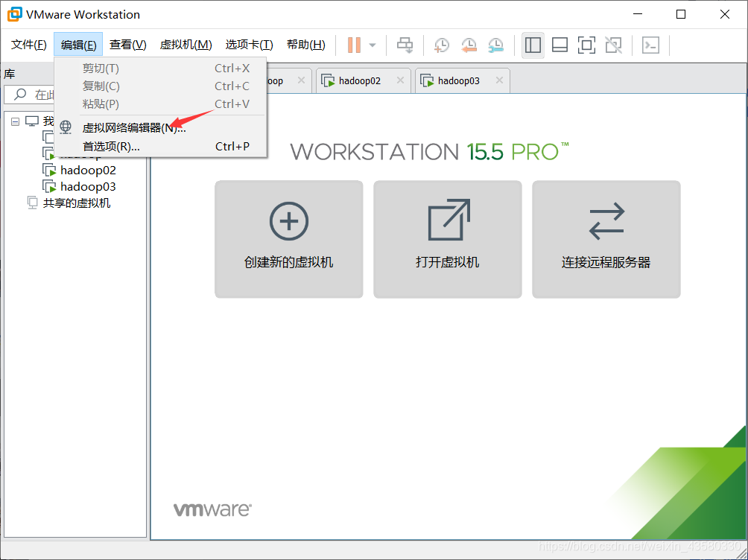Screen dimensions: 748x560
Task: Open the 帮助(H) menu
Action: [305, 45]
